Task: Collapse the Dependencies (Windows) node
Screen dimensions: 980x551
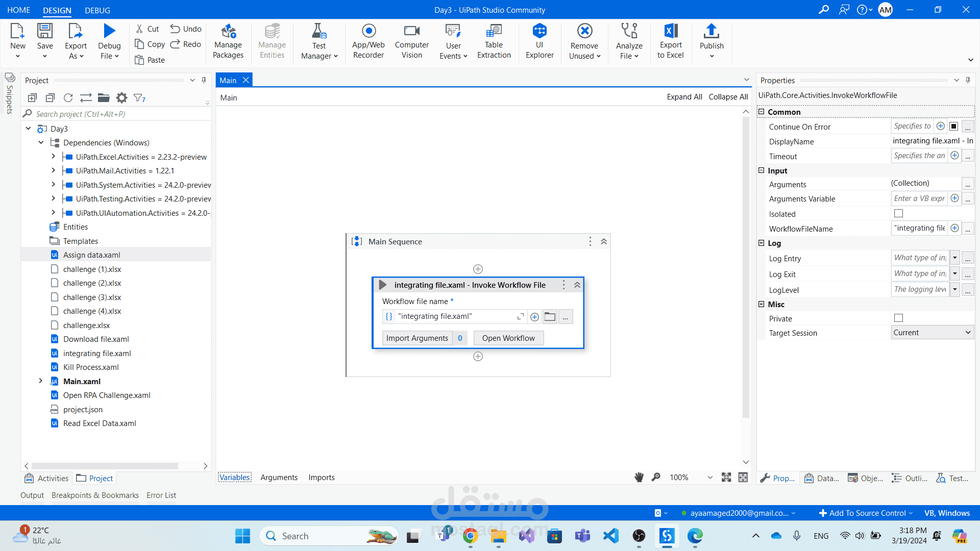Action: point(41,142)
